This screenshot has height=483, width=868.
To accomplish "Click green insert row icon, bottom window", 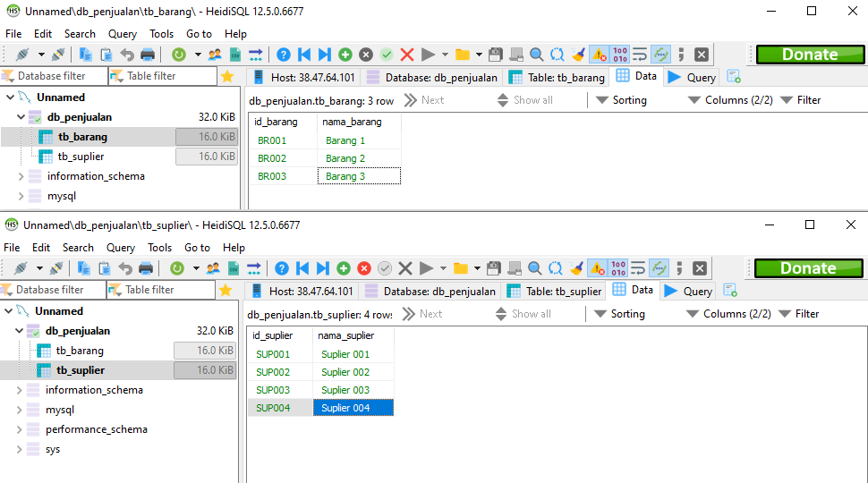I will coord(344,268).
